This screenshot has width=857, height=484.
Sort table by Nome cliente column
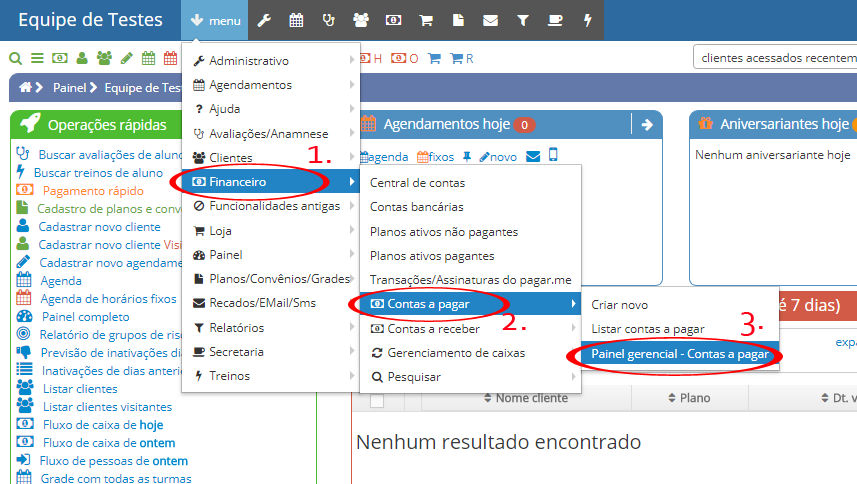point(525,398)
